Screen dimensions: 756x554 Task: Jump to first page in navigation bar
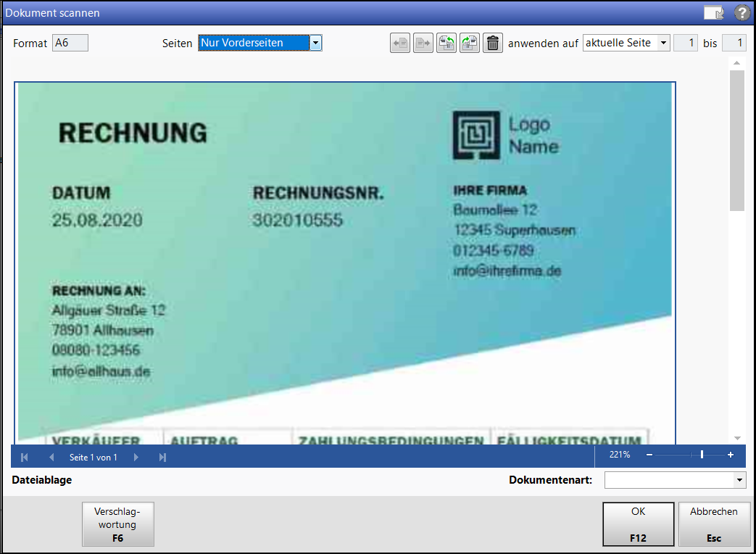[x=25, y=457]
